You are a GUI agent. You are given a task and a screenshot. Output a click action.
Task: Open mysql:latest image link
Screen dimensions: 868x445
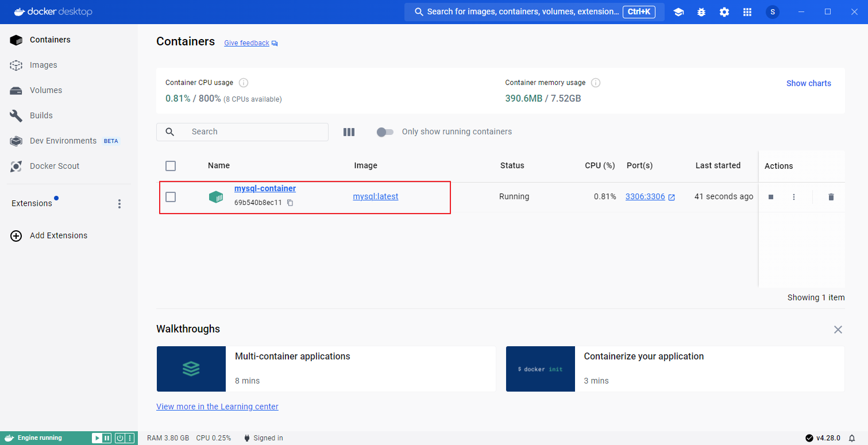pos(375,196)
